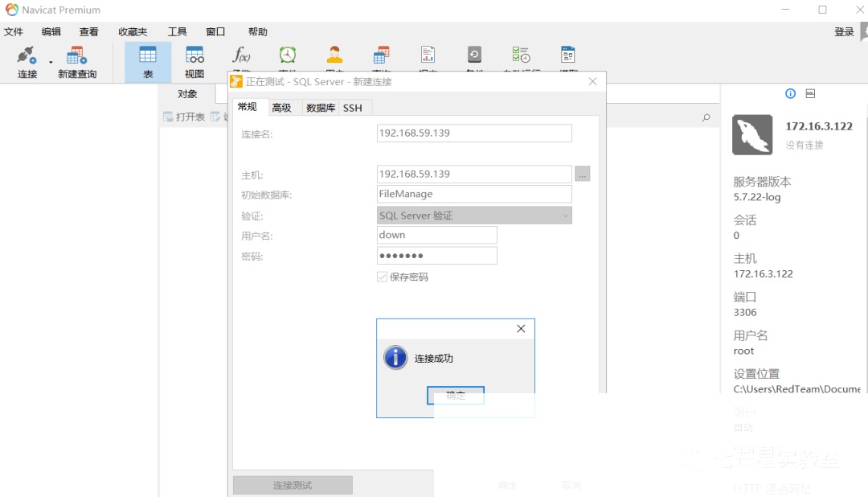
Task: Click the port value 3306
Action: [x=744, y=312]
